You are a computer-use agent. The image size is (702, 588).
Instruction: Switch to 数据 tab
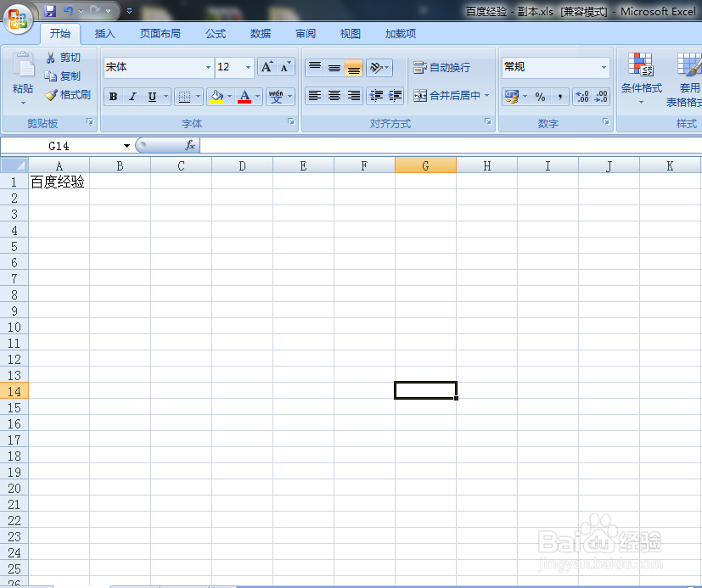(x=261, y=34)
